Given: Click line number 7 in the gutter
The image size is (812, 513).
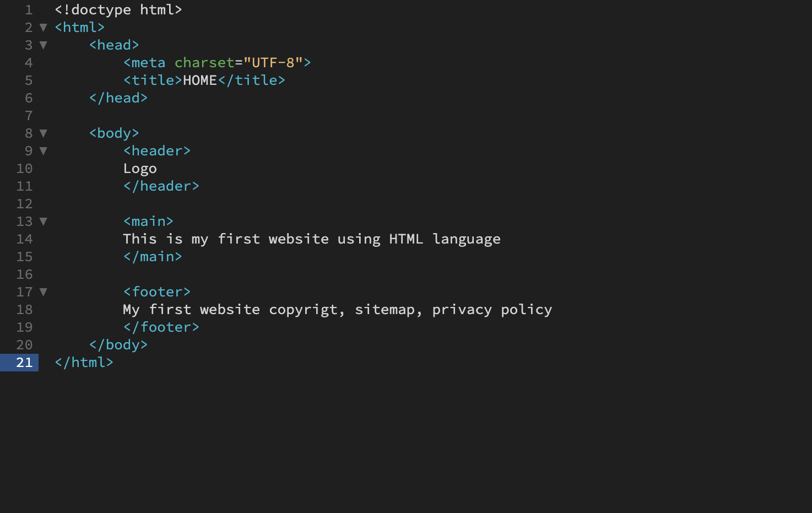Looking at the screenshot, I should (x=29, y=116).
